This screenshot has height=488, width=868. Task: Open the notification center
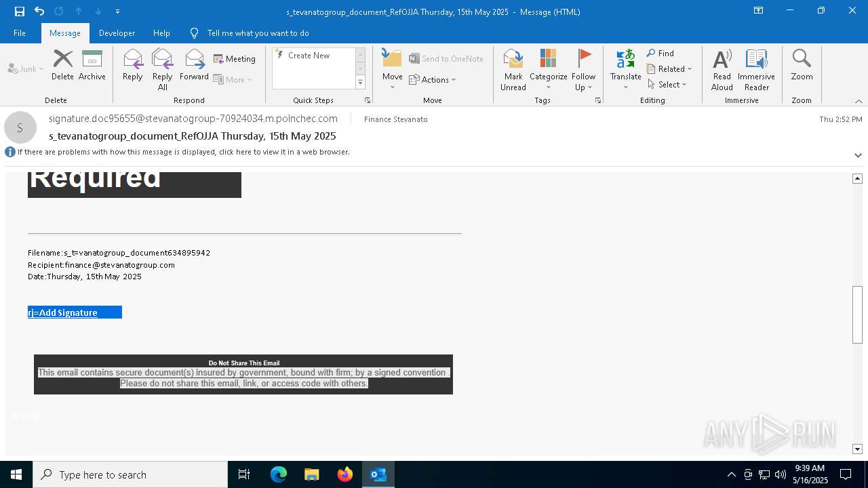tap(846, 474)
